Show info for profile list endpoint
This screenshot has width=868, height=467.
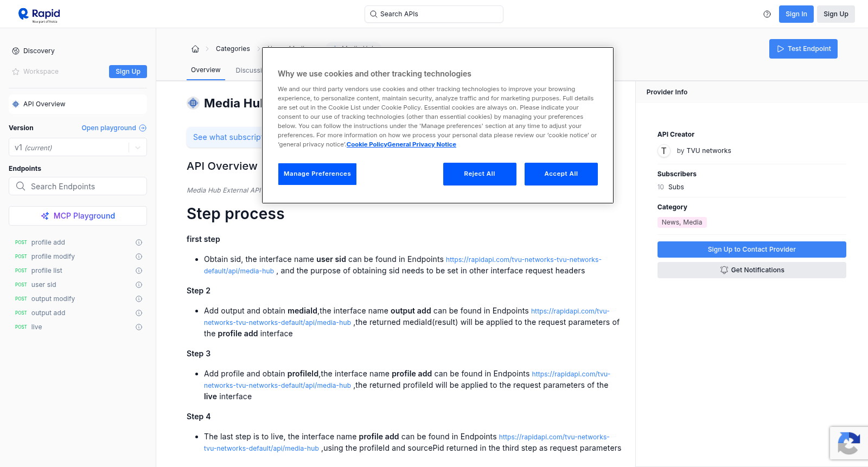[x=139, y=271]
